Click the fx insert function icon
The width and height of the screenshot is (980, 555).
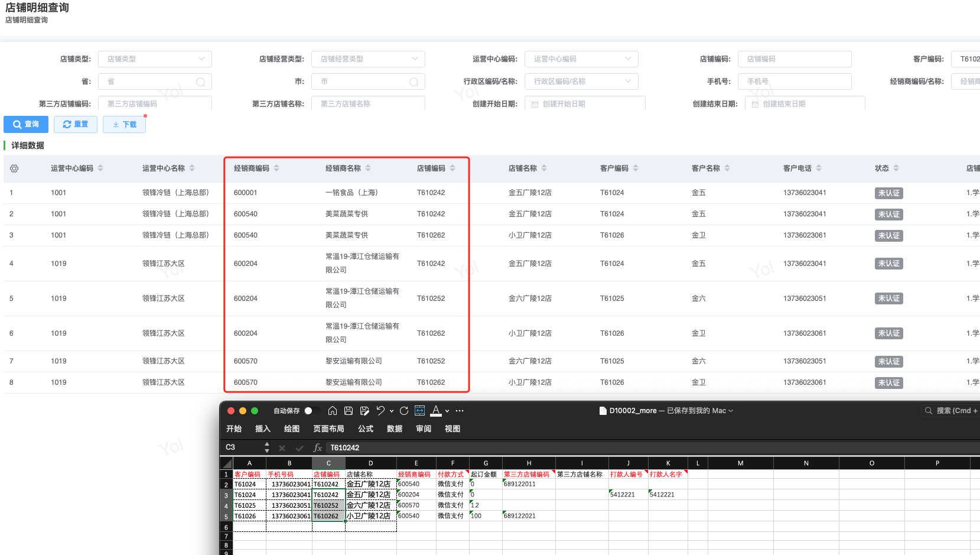click(318, 448)
